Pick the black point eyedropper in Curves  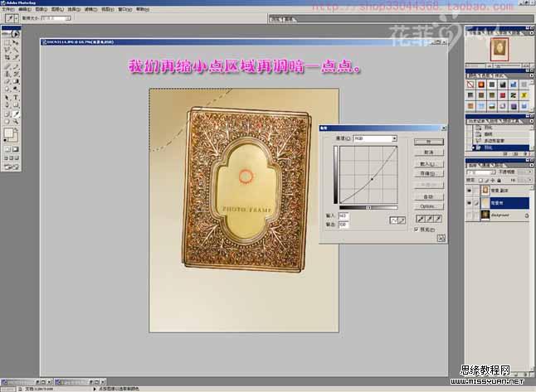(421, 219)
